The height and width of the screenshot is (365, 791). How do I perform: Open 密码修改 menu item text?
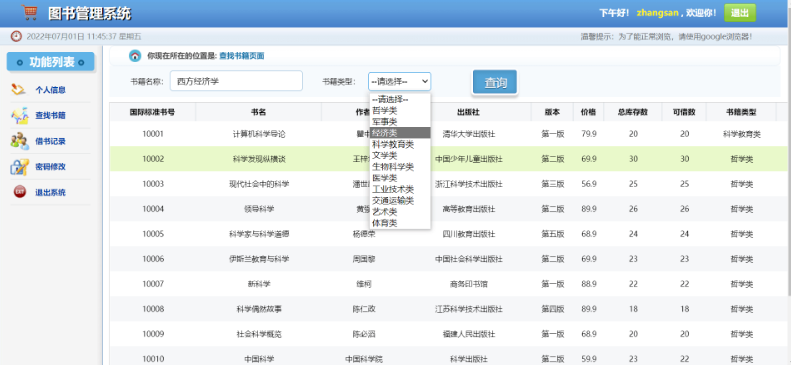tap(50, 167)
